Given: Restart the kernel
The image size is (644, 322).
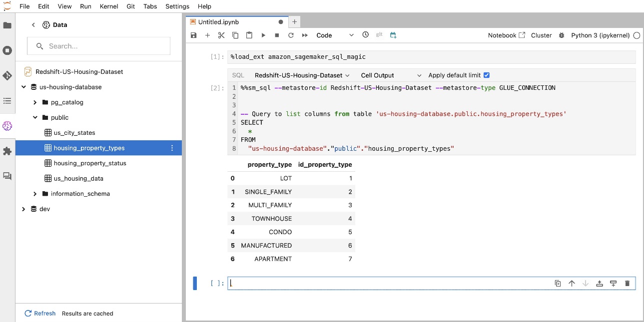Looking at the screenshot, I should [x=291, y=35].
